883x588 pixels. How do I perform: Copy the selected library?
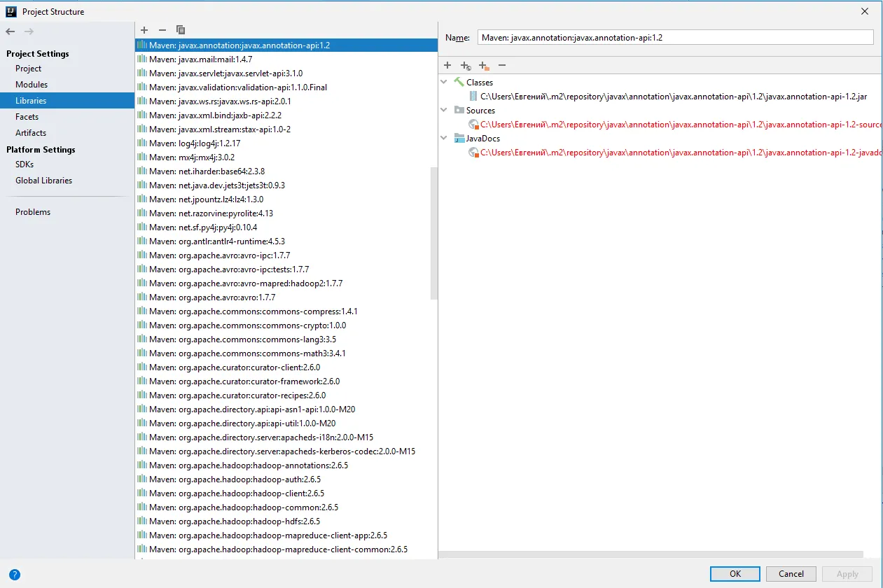point(181,30)
